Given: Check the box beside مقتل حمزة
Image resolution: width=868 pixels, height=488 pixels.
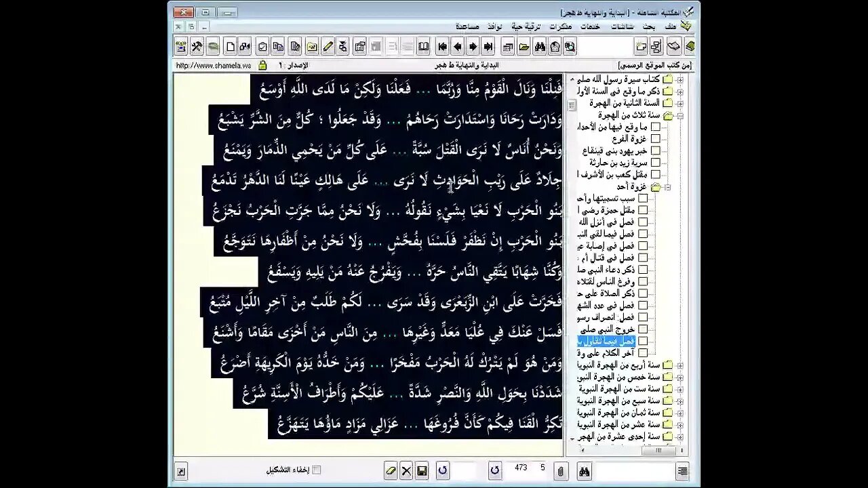Looking at the screenshot, I should tap(643, 210).
